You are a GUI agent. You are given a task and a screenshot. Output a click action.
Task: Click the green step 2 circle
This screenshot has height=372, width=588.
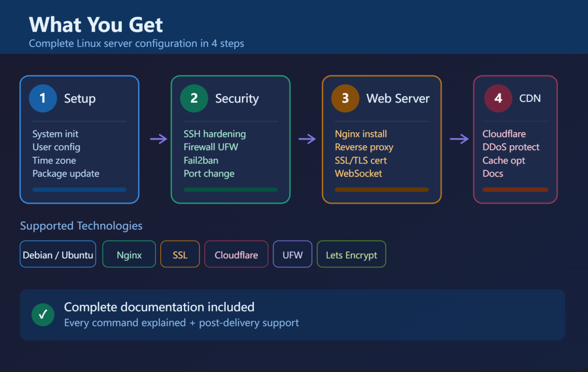coord(194,98)
